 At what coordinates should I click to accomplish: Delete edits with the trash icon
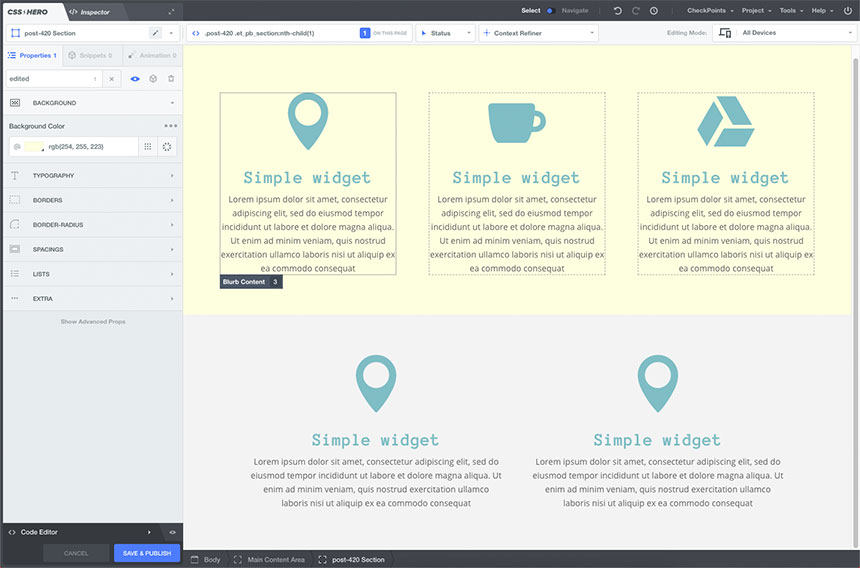(x=171, y=79)
